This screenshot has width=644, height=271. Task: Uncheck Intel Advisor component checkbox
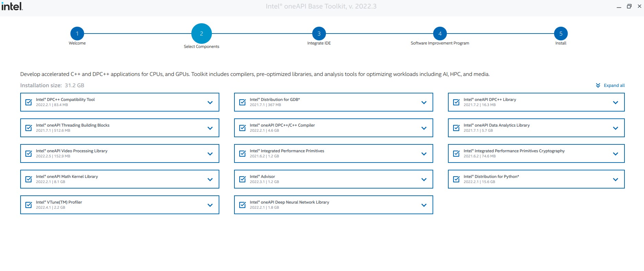(x=243, y=179)
